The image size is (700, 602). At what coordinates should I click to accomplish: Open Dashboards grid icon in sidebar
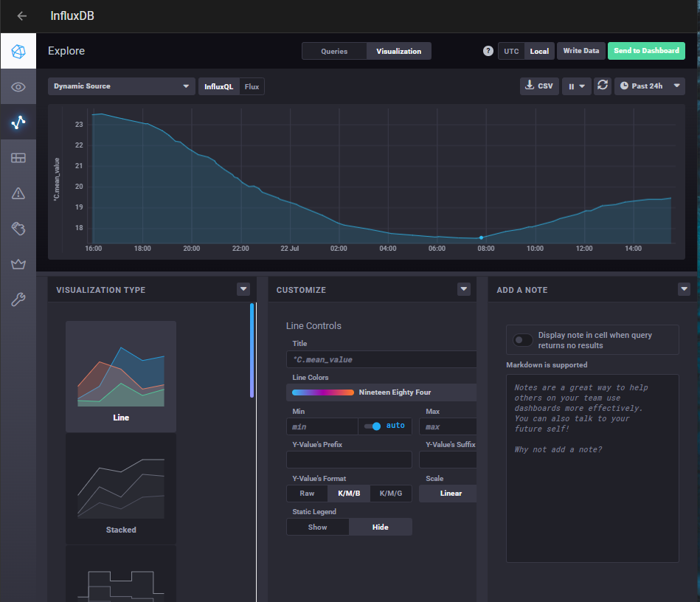18,158
